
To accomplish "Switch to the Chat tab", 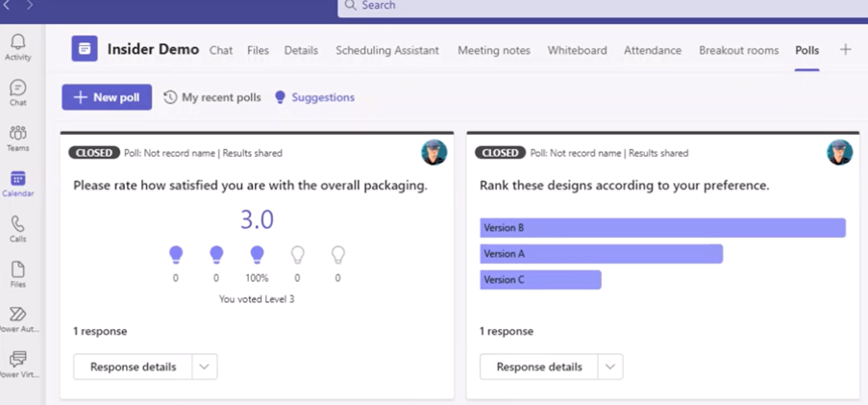I will click(x=221, y=50).
